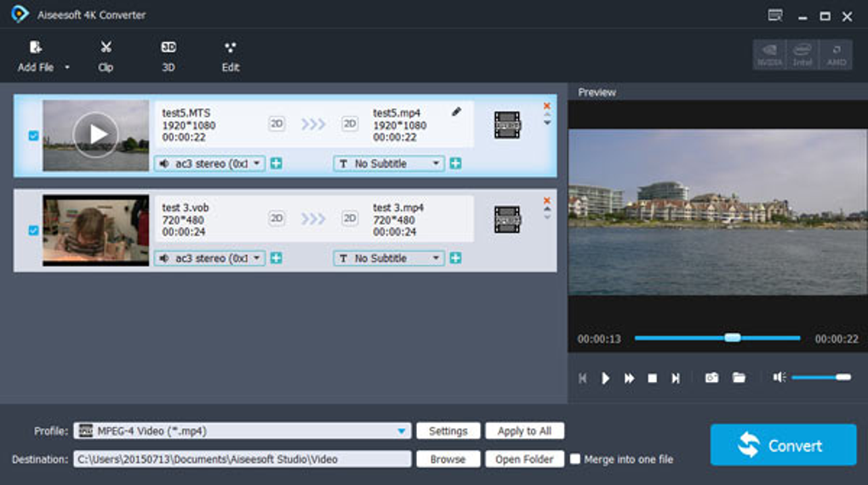Open the snapshot folder
Image resolution: width=868 pixels, height=485 pixels.
739,378
